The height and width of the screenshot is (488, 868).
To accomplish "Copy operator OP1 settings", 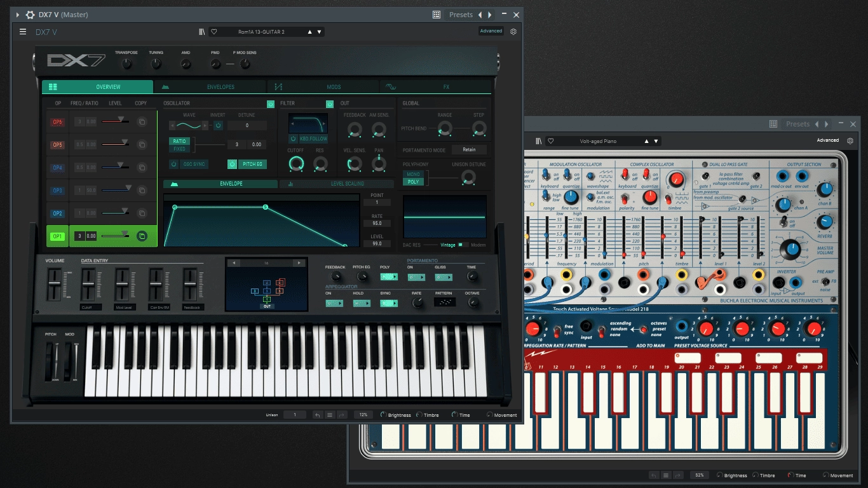I will [x=142, y=236].
